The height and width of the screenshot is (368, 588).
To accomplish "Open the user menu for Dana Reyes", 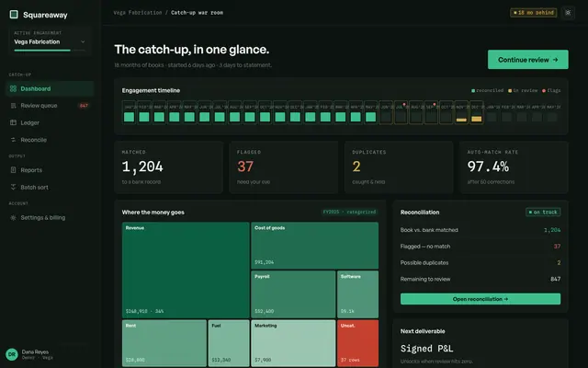I will (x=29, y=354).
